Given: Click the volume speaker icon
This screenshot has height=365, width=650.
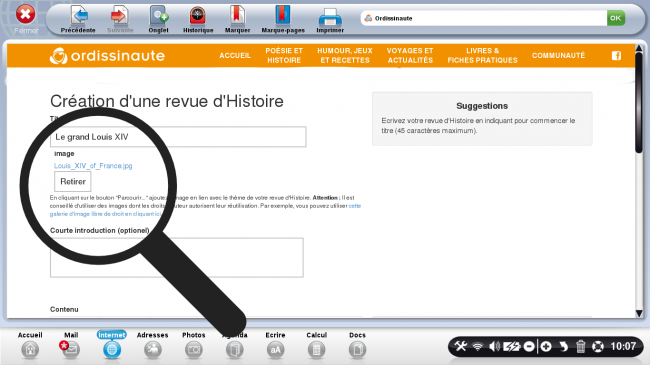Looking at the screenshot, I should 494,346.
